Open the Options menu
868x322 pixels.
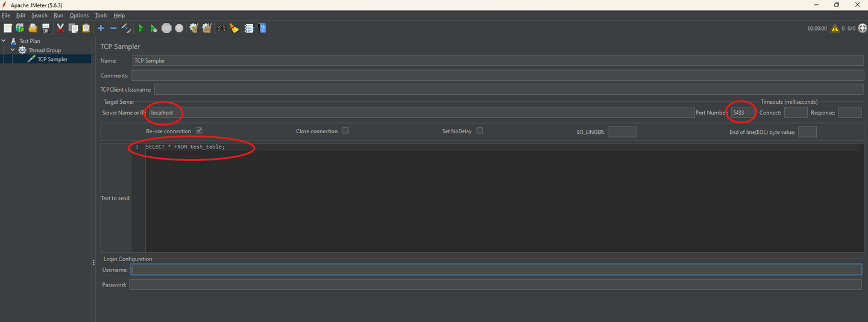click(x=79, y=15)
